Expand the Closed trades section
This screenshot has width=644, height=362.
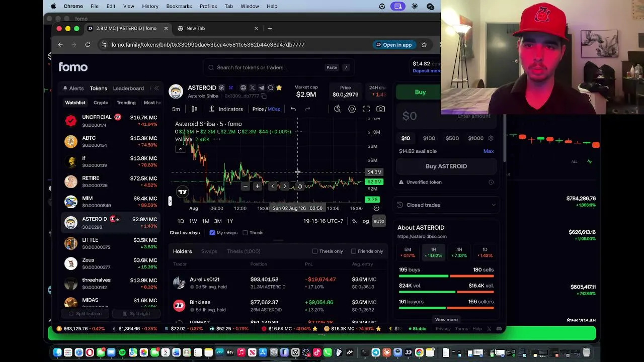click(446, 205)
